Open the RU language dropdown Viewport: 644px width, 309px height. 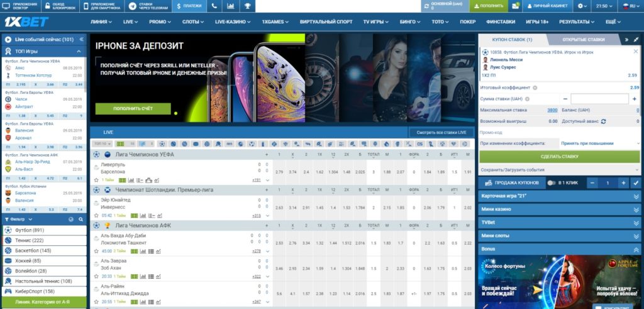coord(631,6)
